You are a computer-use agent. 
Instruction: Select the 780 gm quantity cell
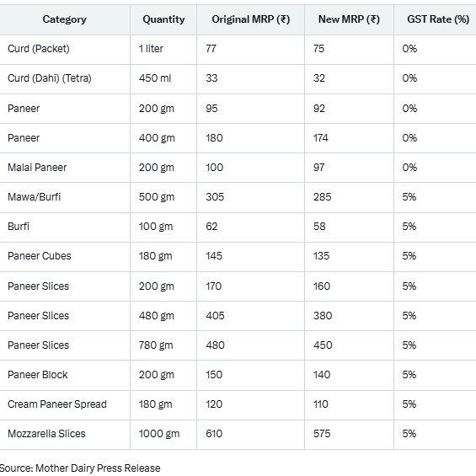[x=156, y=345]
